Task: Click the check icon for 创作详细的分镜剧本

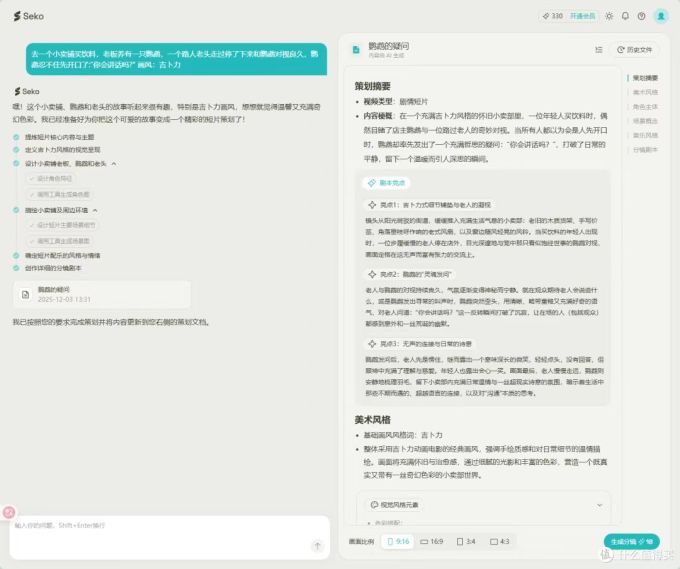Action: (x=16, y=268)
